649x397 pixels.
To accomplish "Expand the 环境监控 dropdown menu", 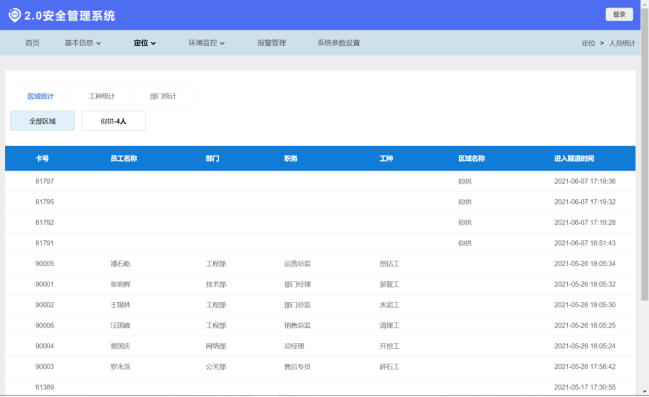I will (x=207, y=43).
